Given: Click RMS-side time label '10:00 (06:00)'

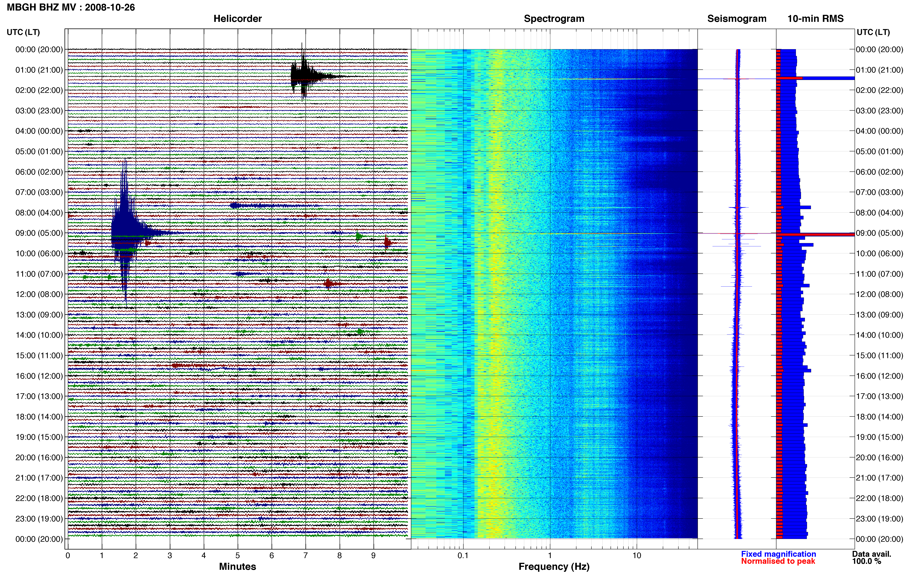Looking at the screenshot, I should pos(880,253).
